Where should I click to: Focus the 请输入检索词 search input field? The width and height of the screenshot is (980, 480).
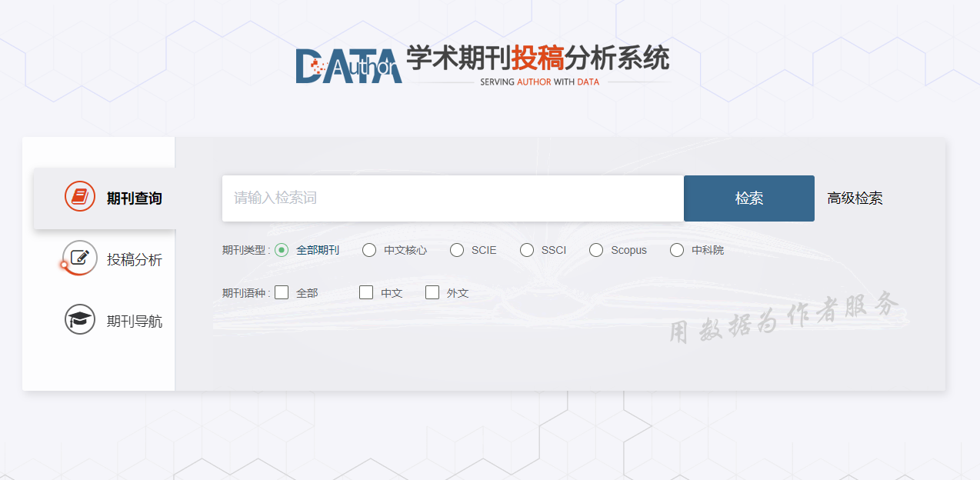452,198
